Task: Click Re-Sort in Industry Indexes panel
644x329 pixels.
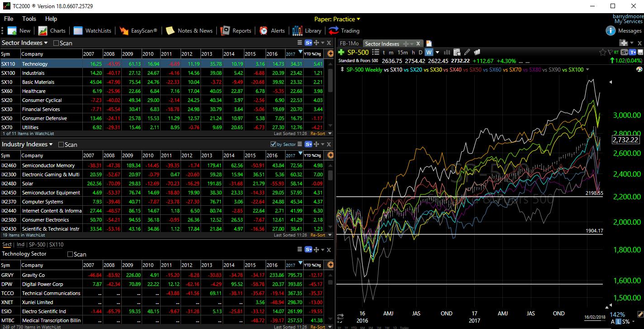Action: (318, 235)
